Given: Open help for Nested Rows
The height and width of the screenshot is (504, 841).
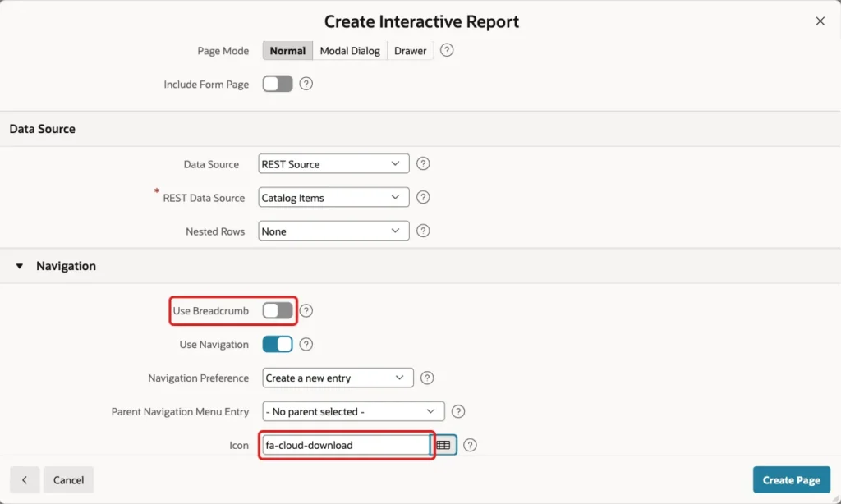Looking at the screenshot, I should click(x=423, y=231).
